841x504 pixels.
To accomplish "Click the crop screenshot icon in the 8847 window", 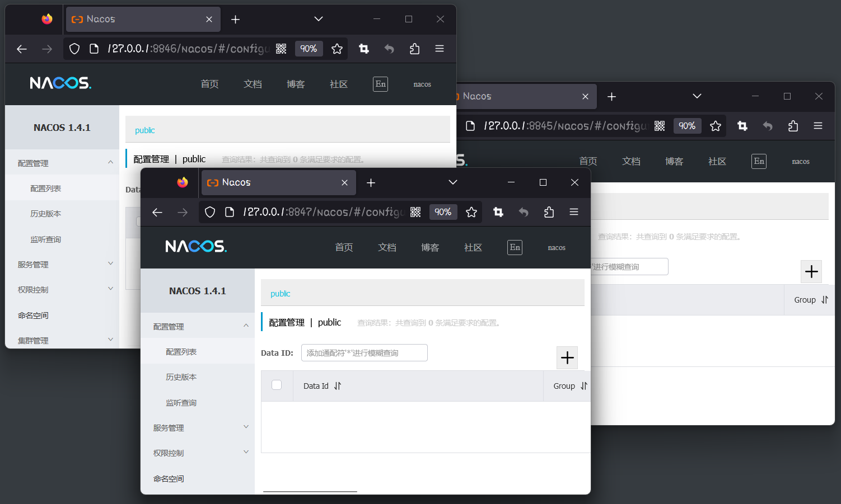I will point(498,212).
